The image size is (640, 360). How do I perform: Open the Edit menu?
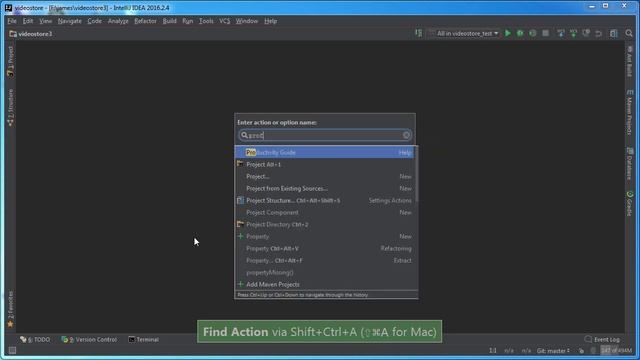(x=28, y=21)
